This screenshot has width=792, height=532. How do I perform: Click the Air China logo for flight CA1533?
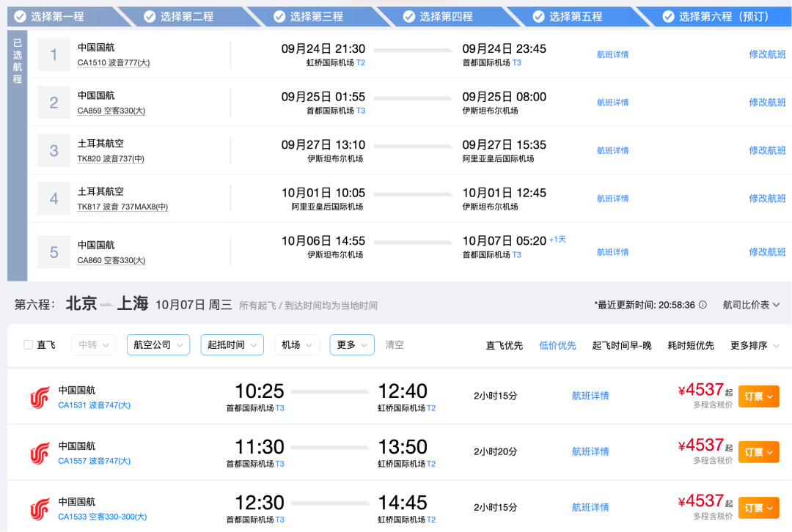click(x=40, y=509)
